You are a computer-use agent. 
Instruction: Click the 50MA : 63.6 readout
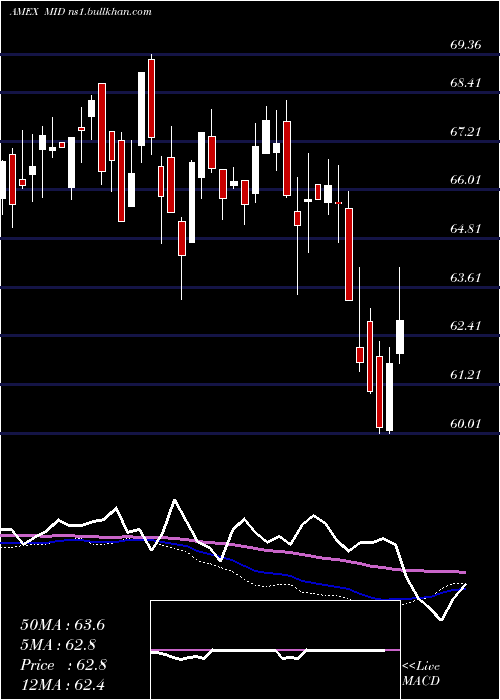(x=62, y=625)
